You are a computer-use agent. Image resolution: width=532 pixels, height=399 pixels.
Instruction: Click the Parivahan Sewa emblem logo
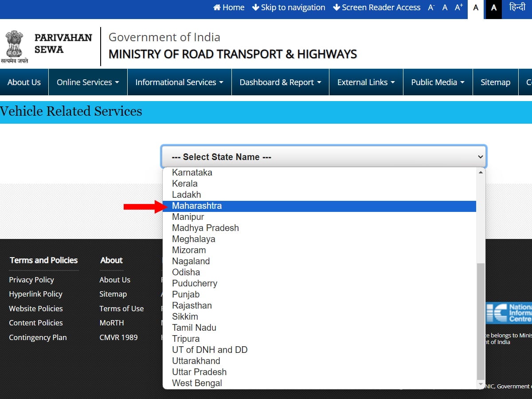click(15, 47)
